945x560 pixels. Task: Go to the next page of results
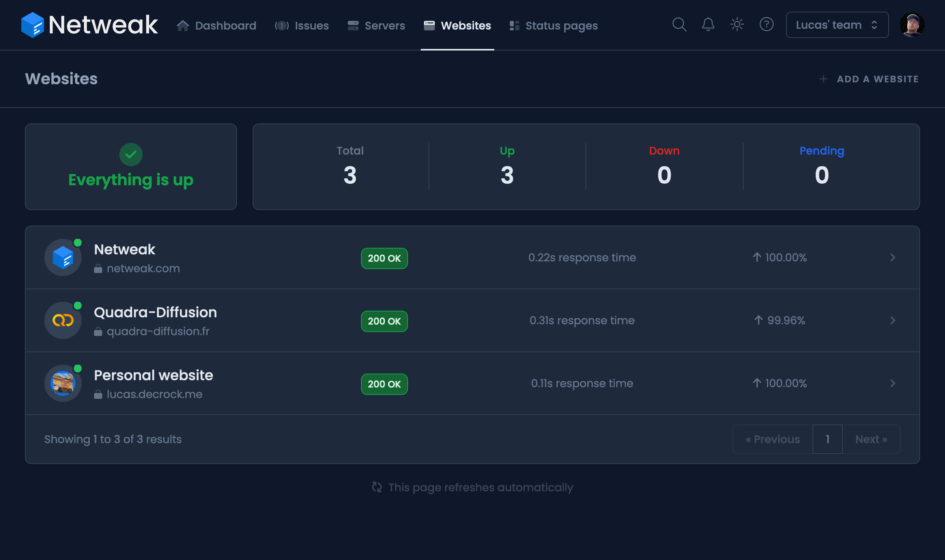point(871,439)
